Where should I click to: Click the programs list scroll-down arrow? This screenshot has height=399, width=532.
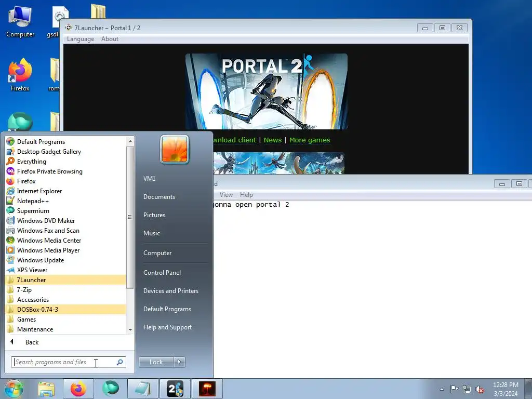click(130, 330)
